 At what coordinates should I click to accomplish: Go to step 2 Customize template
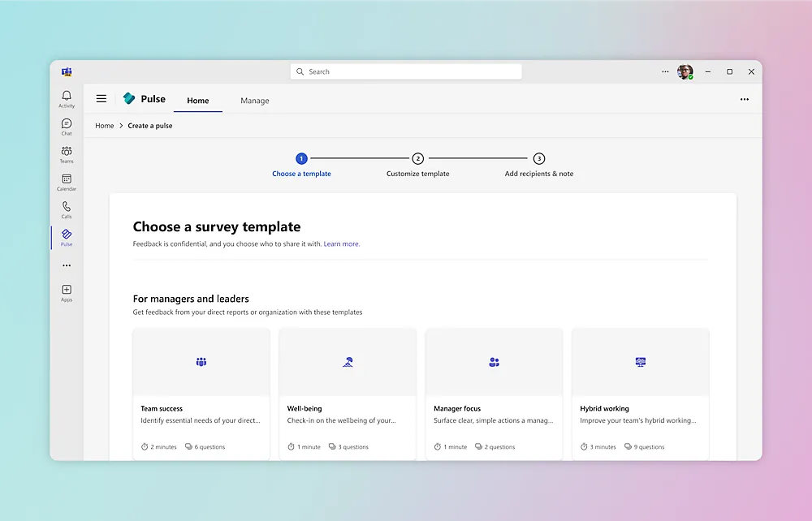417,159
